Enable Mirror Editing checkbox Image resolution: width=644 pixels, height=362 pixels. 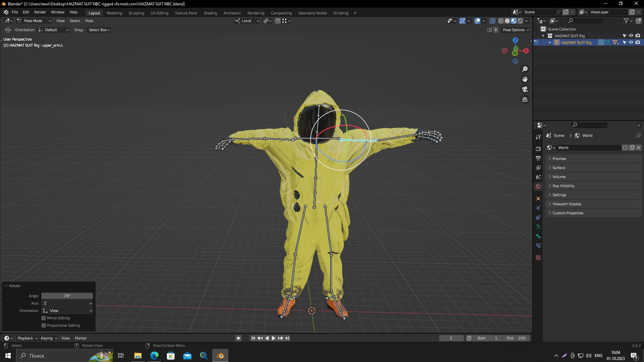click(44, 318)
